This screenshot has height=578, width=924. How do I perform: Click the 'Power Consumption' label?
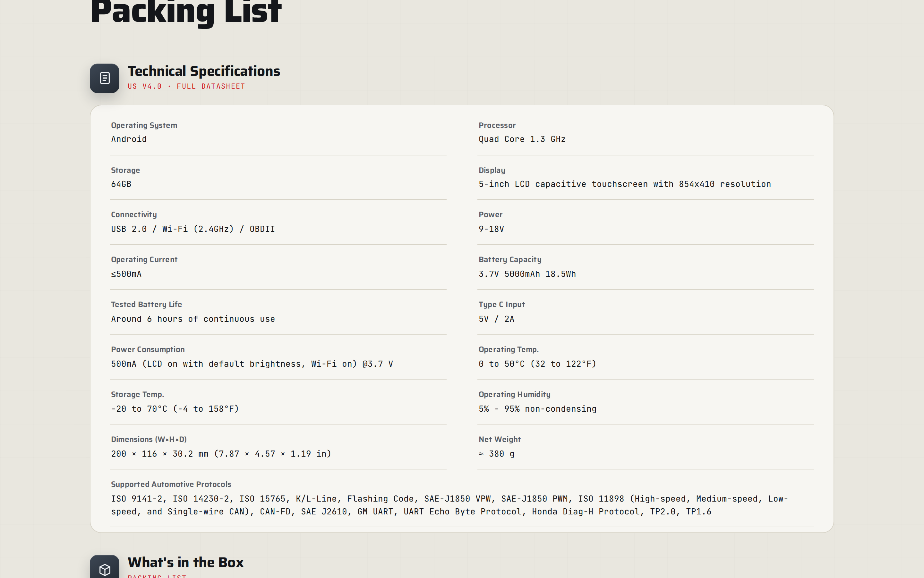click(148, 349)
